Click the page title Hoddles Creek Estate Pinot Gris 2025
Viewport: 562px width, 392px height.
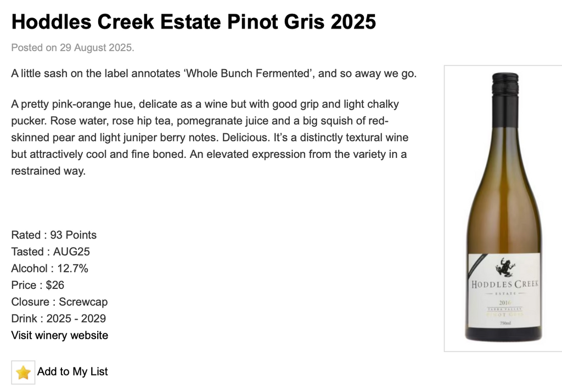pos(193,22)
